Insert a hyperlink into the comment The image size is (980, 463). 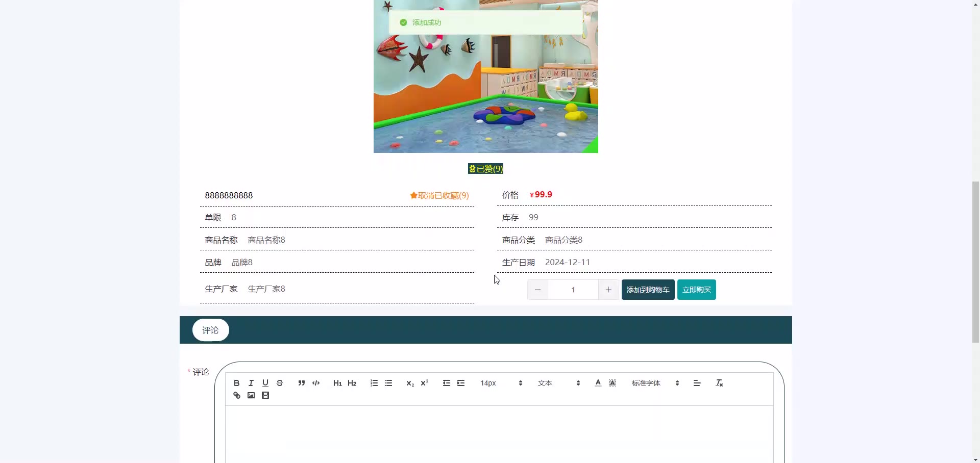(x=236, y=395)
